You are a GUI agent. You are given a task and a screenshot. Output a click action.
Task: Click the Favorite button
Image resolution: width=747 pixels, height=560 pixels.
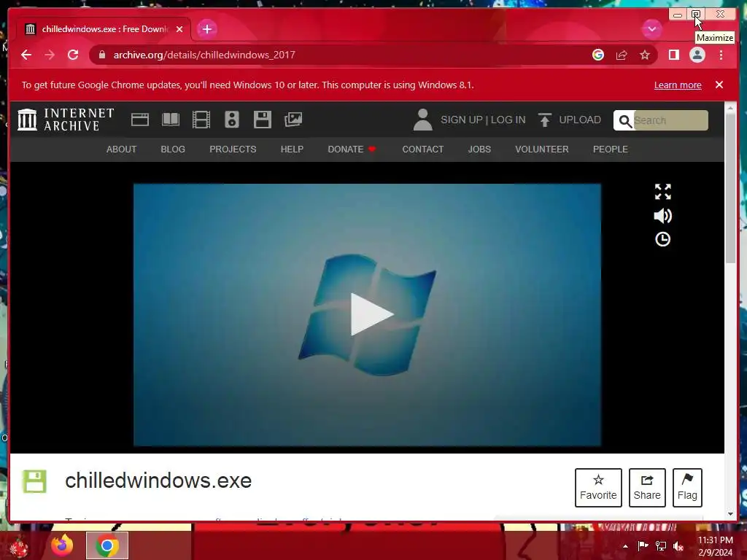click(x=598, y=488)
